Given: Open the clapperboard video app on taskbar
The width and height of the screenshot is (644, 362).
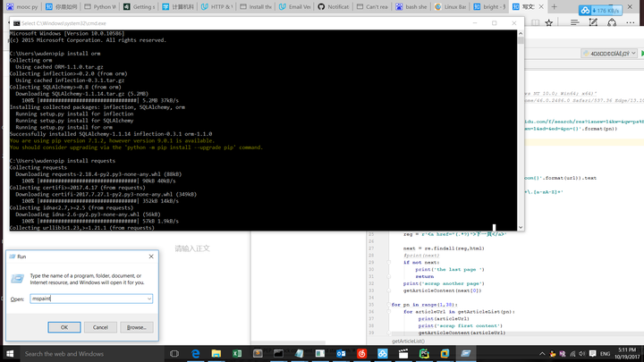Looking at the screenshot, I should [403, 354].
